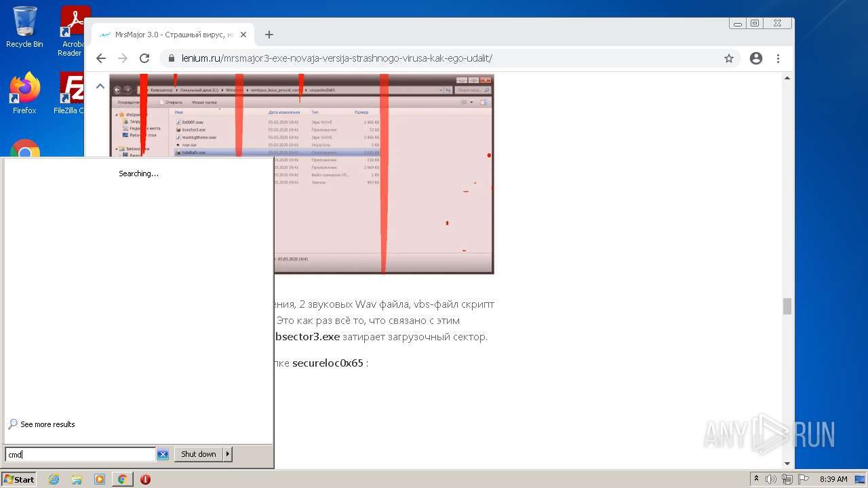The height and width of the screenshot is (488, 868).
Task: Open the Acrobat Reader desktop icon
Action: [x=71, y=30]
